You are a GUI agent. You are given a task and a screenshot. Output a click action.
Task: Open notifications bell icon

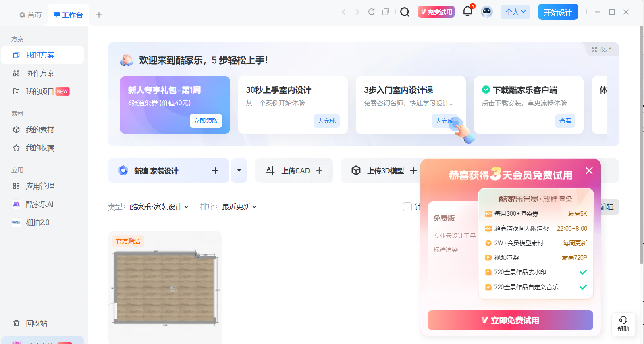coord(467,11)
